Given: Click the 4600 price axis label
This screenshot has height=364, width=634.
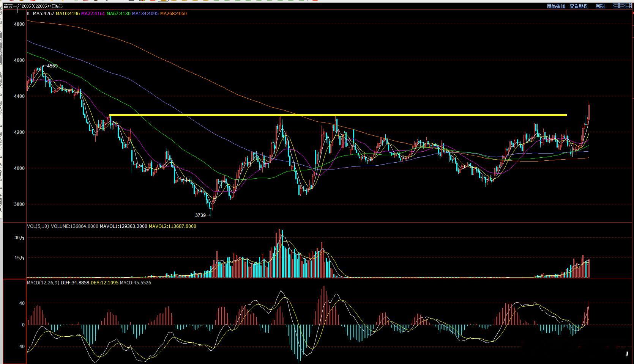Looking at the screenshot, I should click(x=19, y=60).
